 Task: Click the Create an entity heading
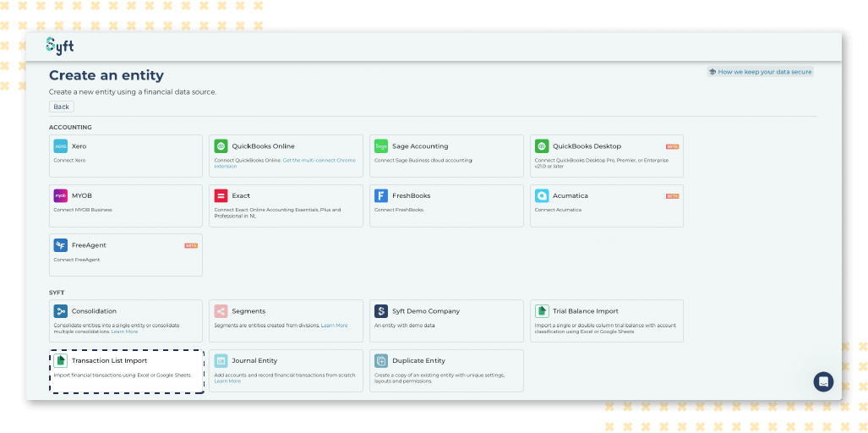coord(106,75)
